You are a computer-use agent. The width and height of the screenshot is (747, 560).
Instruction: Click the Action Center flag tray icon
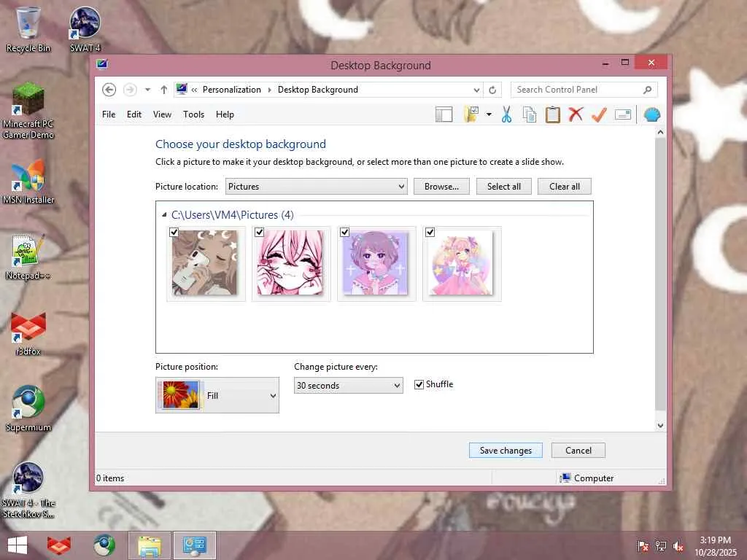(643, 545)
